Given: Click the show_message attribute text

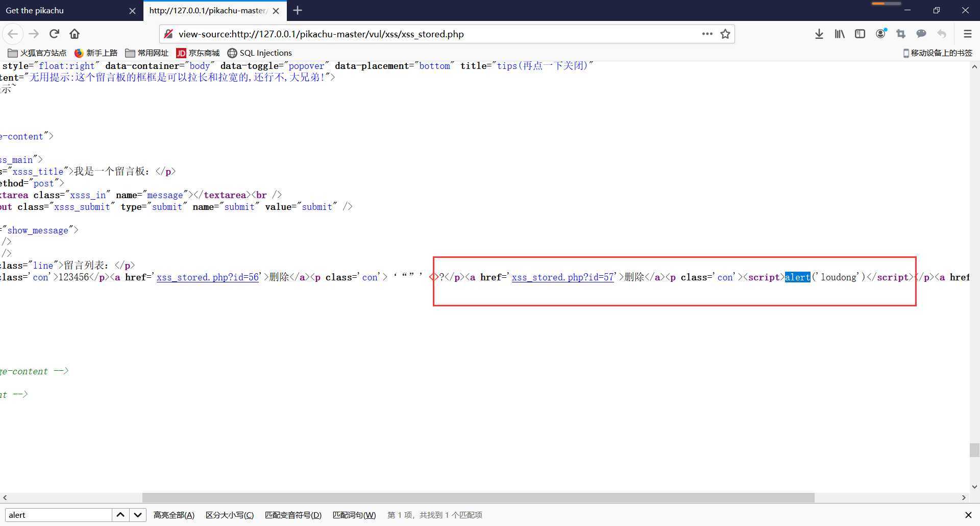Looking at the screenshot, I should (x=38, y=230).
